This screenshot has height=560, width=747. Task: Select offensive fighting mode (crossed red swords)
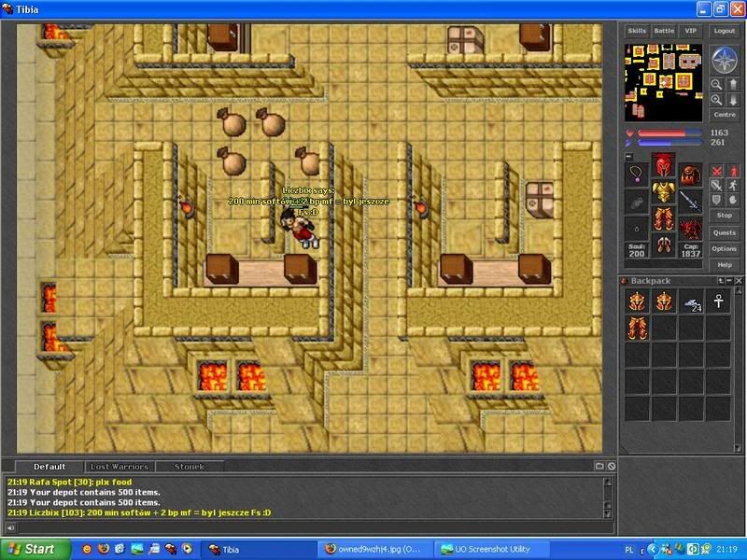pyautogui.click(x=716, y=171)
